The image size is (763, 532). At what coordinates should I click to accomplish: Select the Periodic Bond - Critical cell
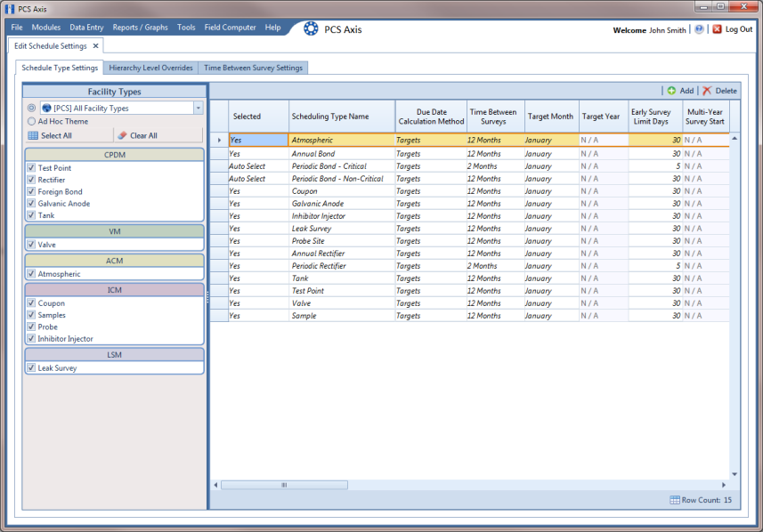[342, 166]
